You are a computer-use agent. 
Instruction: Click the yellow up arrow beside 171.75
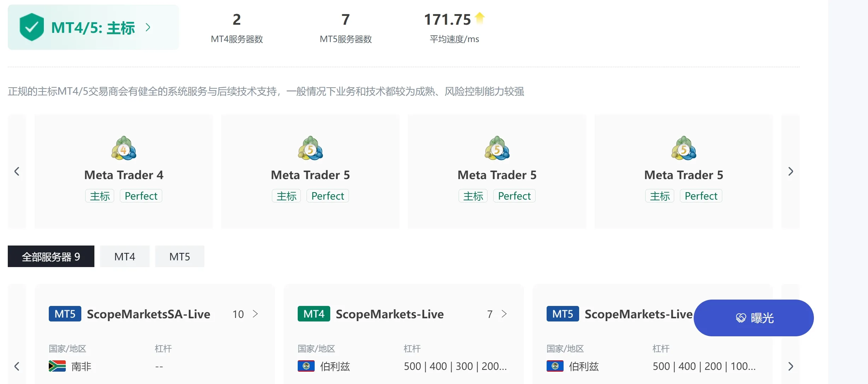[480, 18]
